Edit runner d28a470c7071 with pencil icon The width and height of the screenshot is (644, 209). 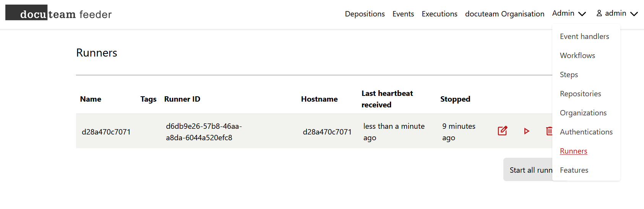point(503,131)
